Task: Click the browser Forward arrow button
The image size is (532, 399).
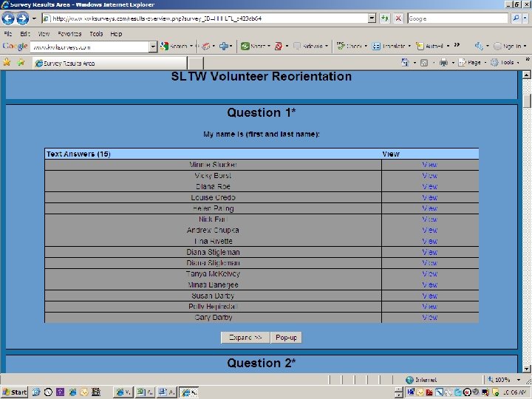Action: [23, 18]
